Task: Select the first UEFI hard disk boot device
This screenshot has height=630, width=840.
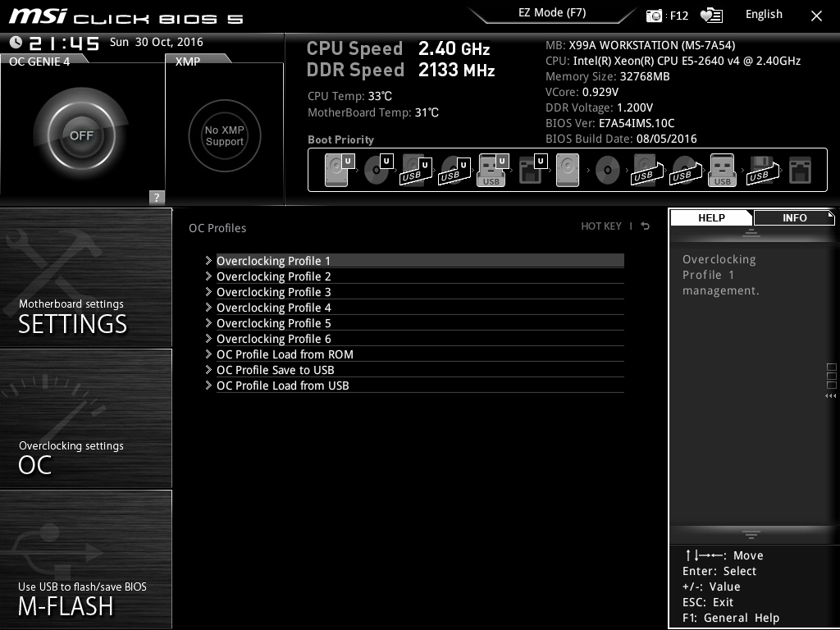Action: [339, 170]
